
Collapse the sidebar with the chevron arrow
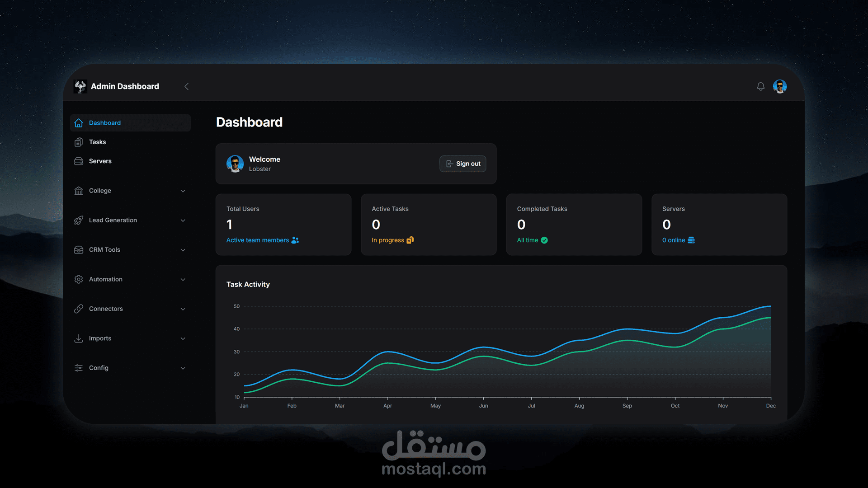click(186, 86)
